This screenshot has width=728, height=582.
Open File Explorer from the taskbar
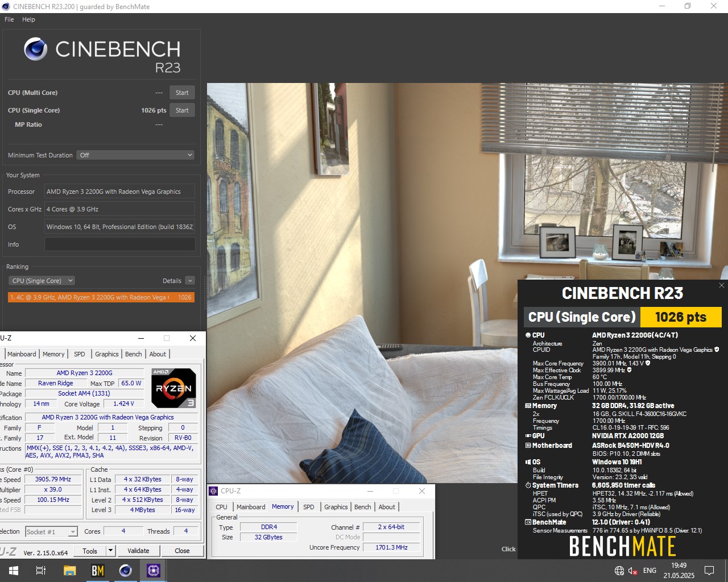tap(69, 571)
